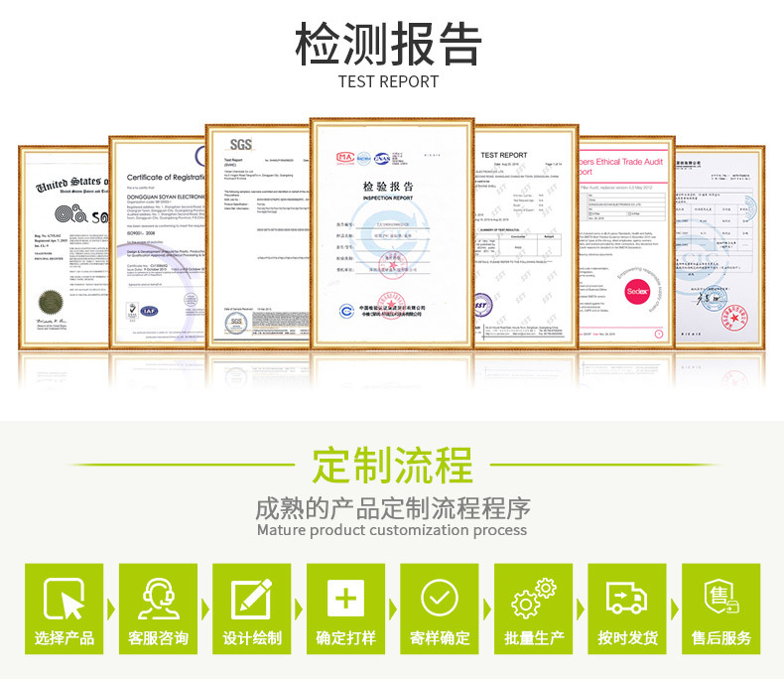Viewport: 784px width, 682px height.
Task: Select the 选择产品 label text
Action: [x=64, y=638]
